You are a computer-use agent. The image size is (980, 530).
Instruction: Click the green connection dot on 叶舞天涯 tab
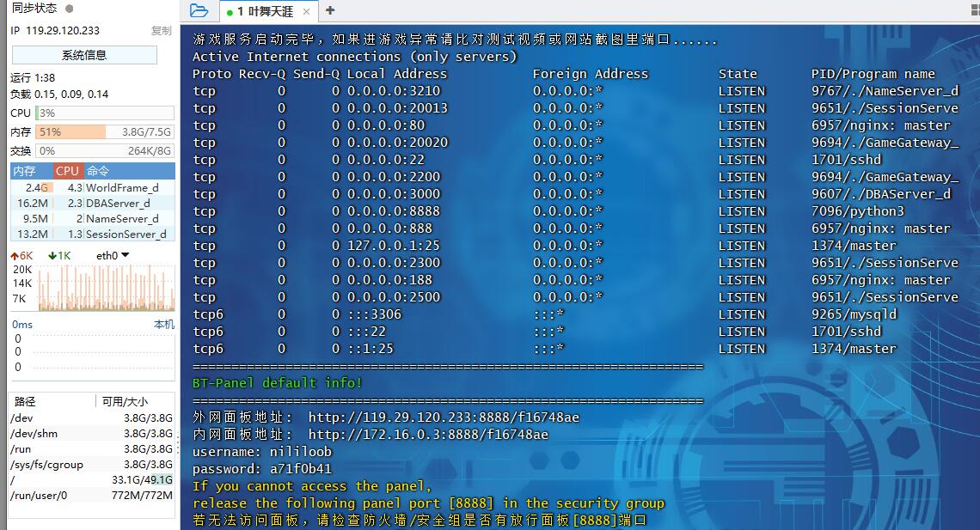tap(230, 13)
